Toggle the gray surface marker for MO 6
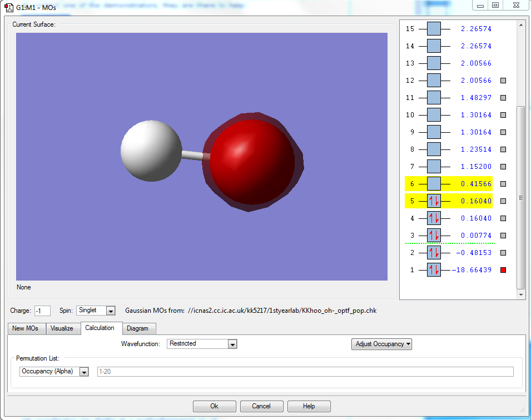This screenshot has width=531, height=420. coord(503,184)
